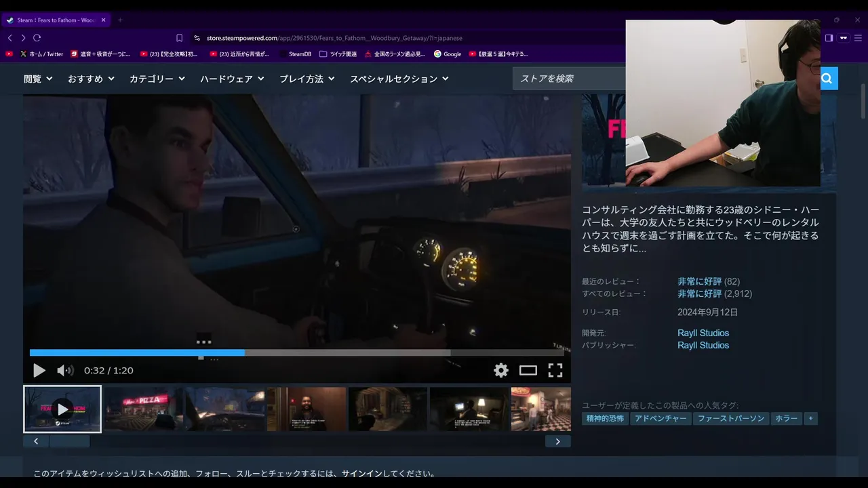
Task: Open the カテゴリー dropdown
Action: click(157, 79)
